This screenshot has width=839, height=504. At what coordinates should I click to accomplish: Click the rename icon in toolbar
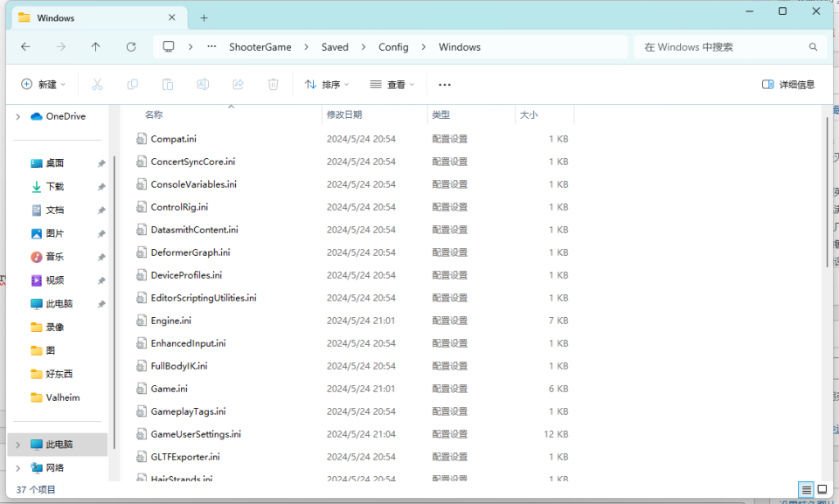click(x=203, y=85)
